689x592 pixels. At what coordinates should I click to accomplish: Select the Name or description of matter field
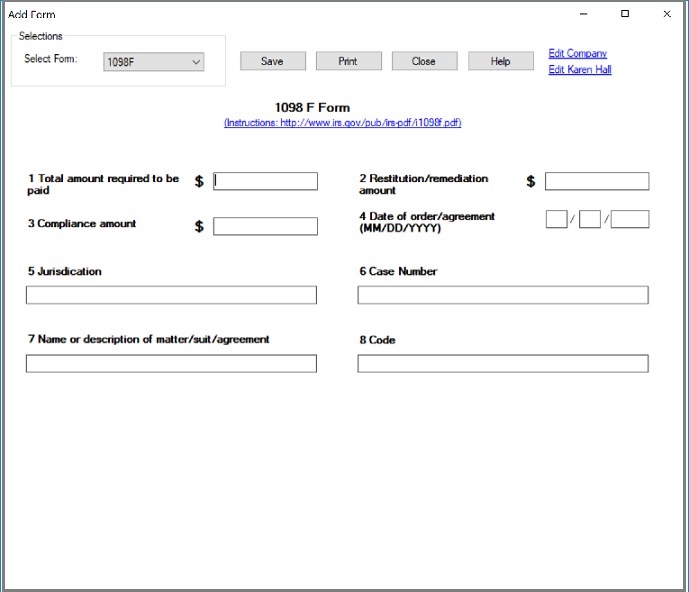pos(171,364)
